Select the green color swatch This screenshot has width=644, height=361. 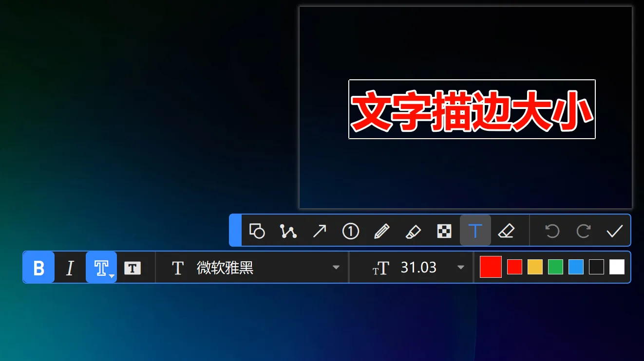(555, 267)
